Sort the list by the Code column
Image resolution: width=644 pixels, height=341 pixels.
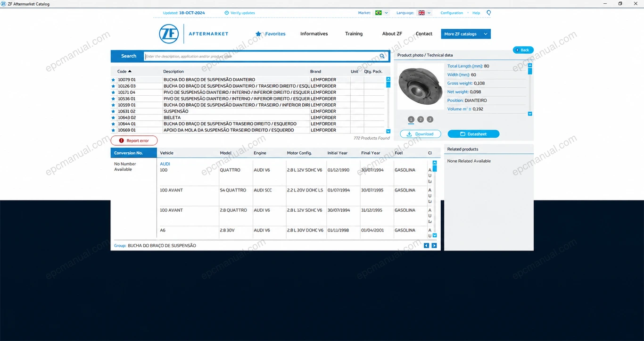[124, 72]
